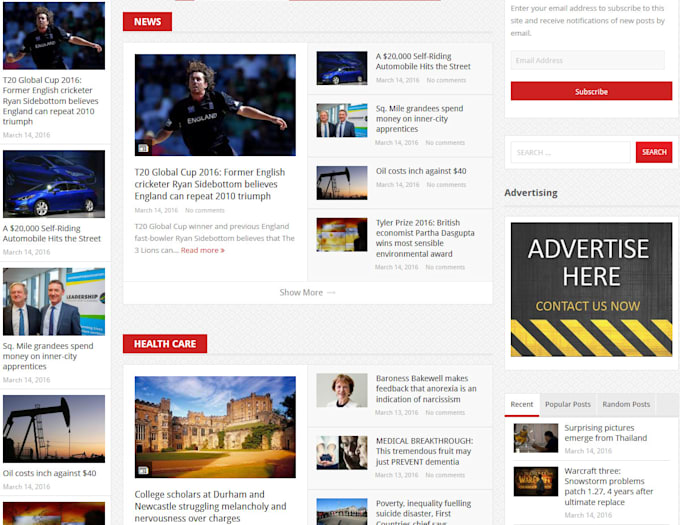This screenshot has width=680, height=525.
Task: Click 'No comments' under Baroness Bakewell article
Action: click(445, 413)
